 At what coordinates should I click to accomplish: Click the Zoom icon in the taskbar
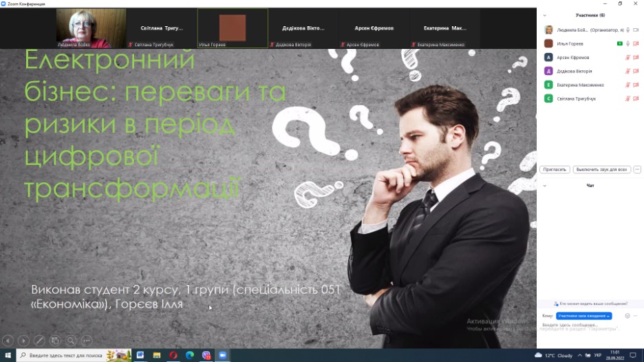[223, 355]
